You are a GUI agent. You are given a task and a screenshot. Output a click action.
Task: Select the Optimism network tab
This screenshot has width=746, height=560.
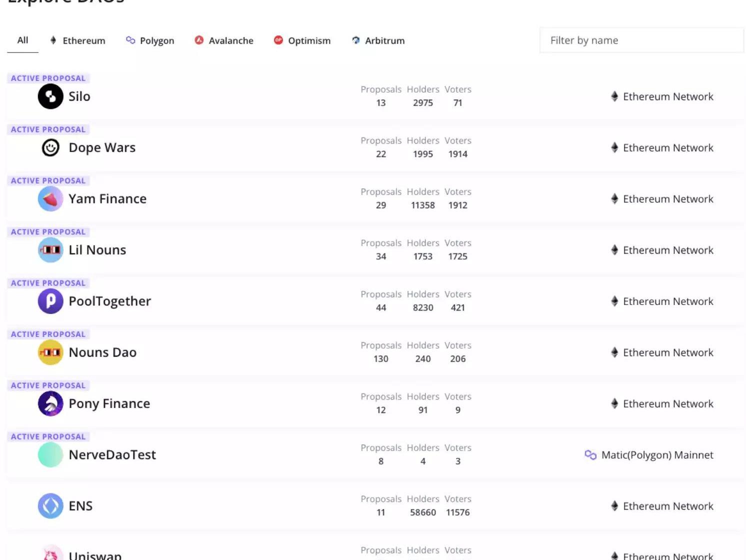point(302,40)
